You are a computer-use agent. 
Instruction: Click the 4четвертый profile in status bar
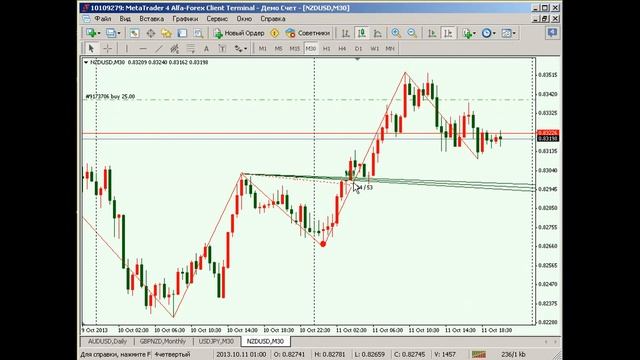(172, 354)
